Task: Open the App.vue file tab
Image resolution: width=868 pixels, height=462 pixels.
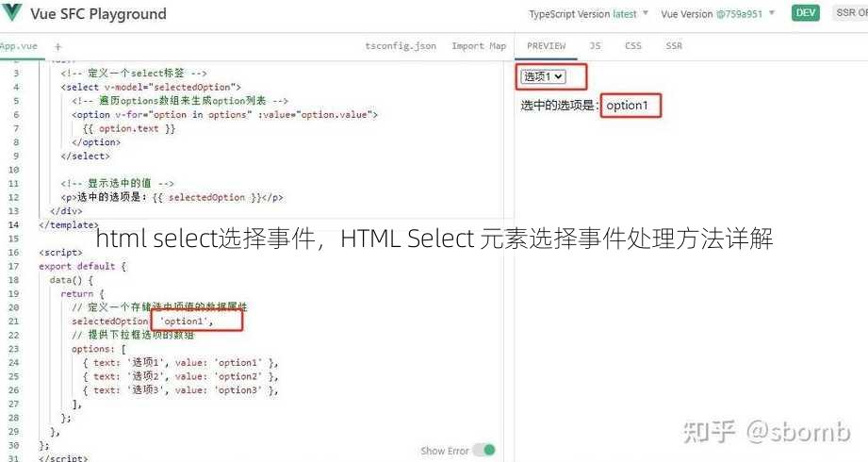Action: [x=19, y=46]
